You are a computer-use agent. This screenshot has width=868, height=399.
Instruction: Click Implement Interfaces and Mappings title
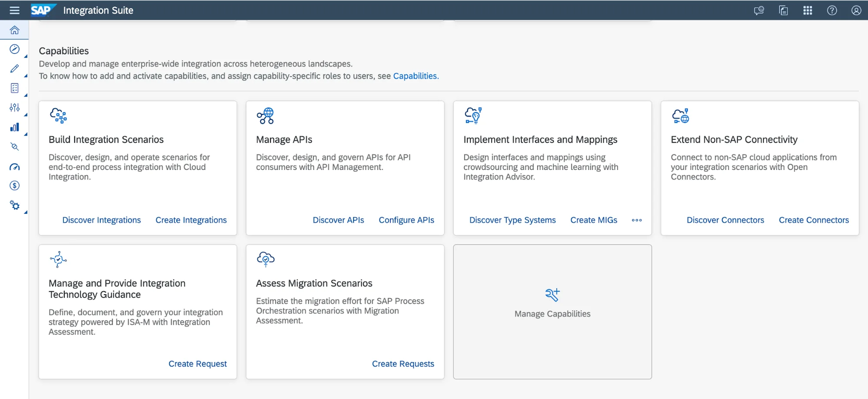click(540, 140)
